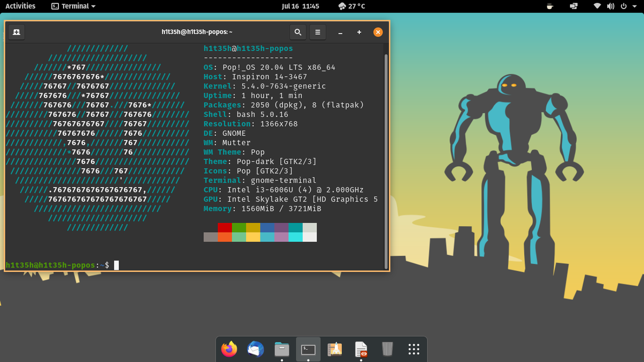Screen dimensions: 644x362
Task: Click the cyan color block in bottom palette row
Action: [295, 237]
